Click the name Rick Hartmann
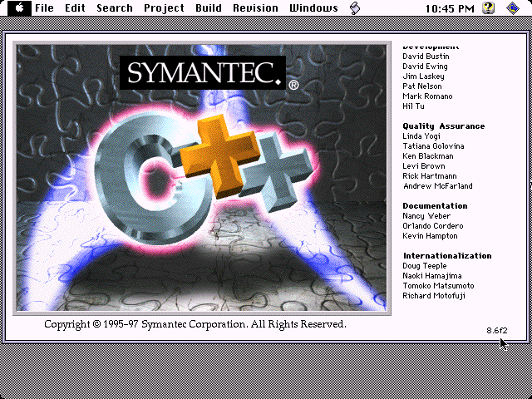Viewport: 532px width, 399px height. [x=430, y=176]
